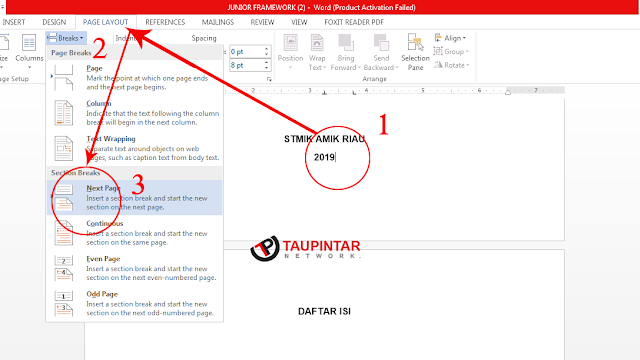
Task: Open the Position dropdown arrow
Action: (x=290, y=67)
